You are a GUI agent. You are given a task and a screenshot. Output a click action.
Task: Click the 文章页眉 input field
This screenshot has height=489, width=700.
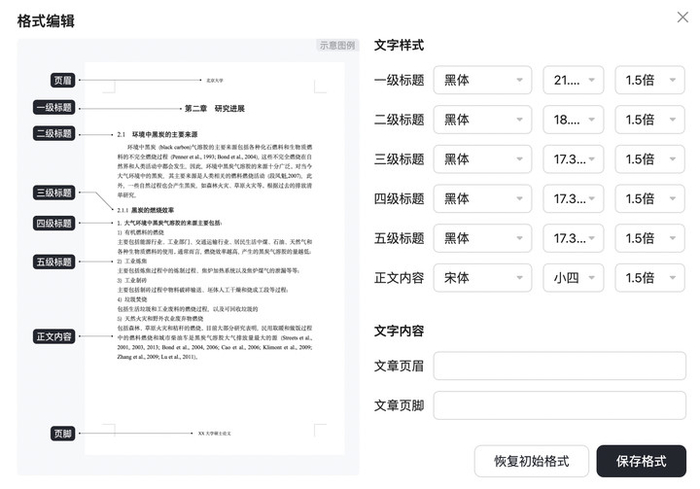tap(559, 366)
